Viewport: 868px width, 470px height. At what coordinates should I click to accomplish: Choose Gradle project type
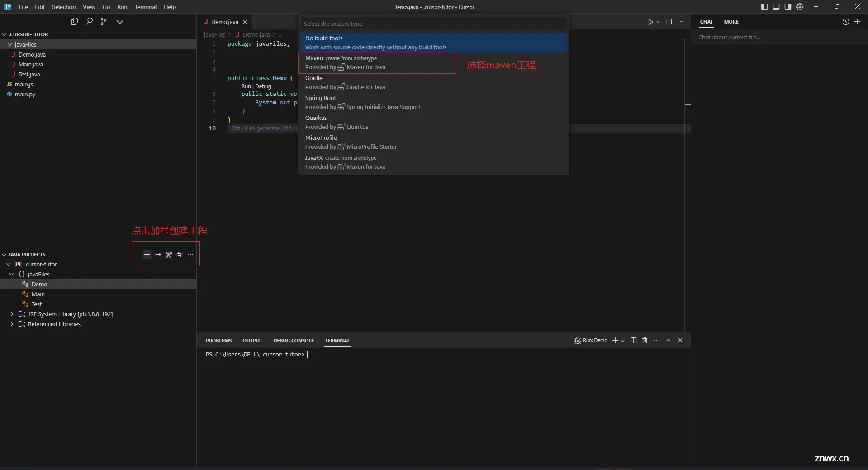click(x=433, y=82)
